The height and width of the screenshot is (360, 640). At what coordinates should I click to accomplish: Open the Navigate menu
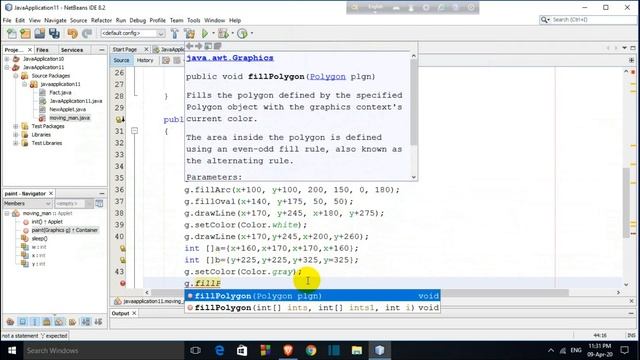(x=55, y=20)
